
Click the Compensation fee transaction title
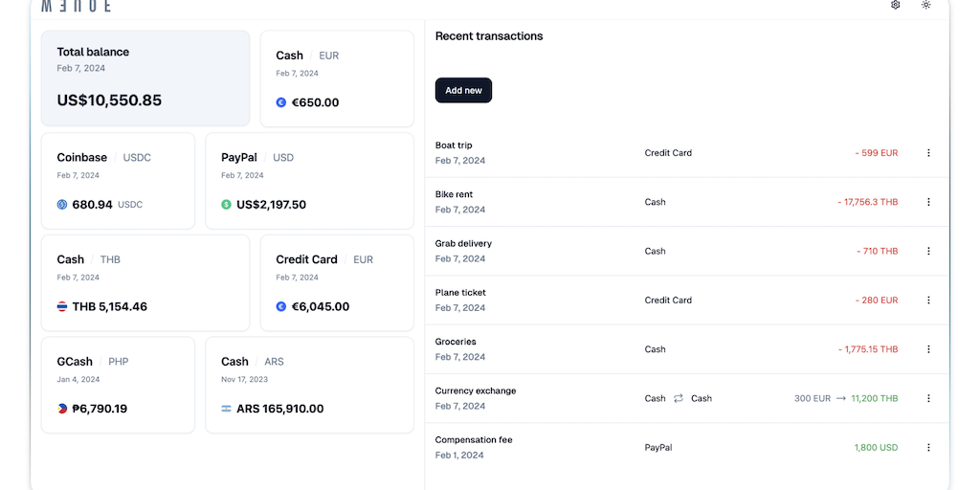tap(474, 440)
